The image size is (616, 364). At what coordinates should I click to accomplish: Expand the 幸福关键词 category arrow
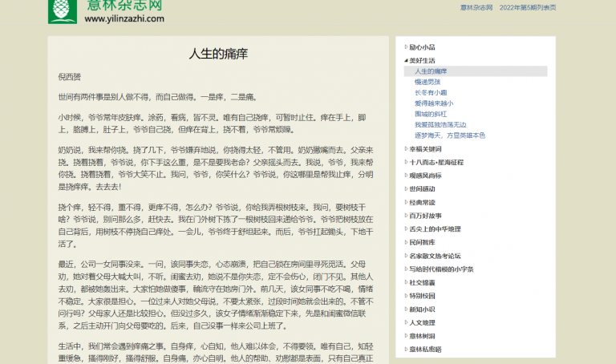406,149
